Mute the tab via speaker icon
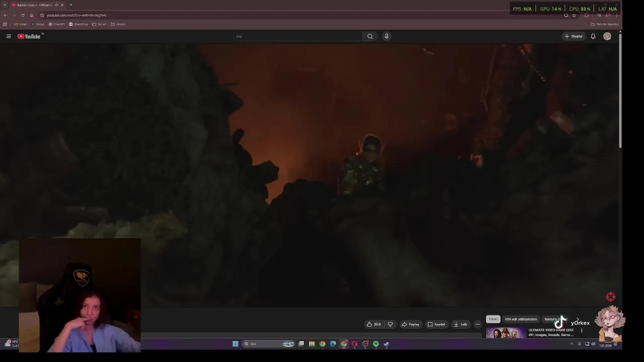This screenshot has height=362, width=644. (56, 5)
